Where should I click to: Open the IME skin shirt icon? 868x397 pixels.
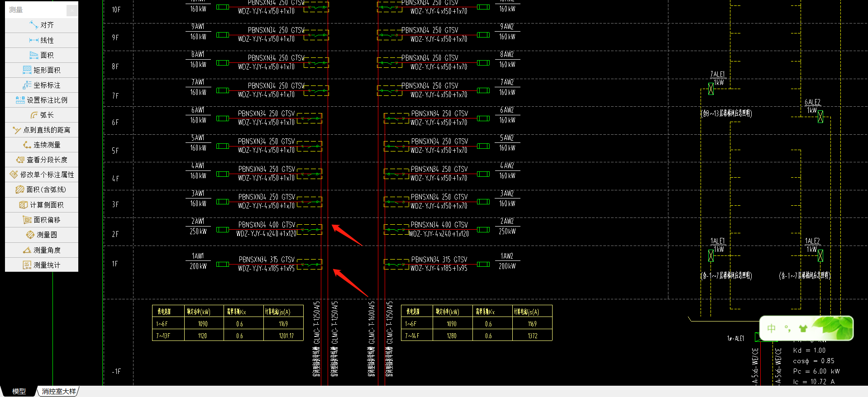[x=803, y=328]
